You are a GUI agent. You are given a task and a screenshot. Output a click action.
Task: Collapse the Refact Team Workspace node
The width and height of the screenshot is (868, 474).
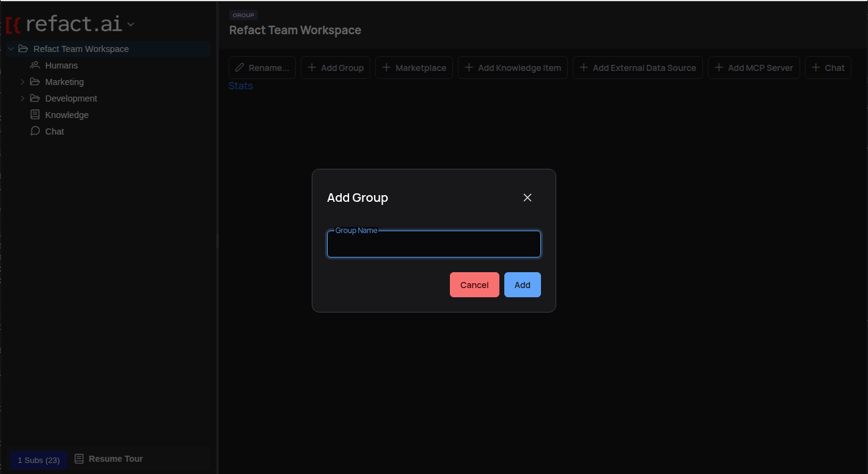click(x=10, y=48)
